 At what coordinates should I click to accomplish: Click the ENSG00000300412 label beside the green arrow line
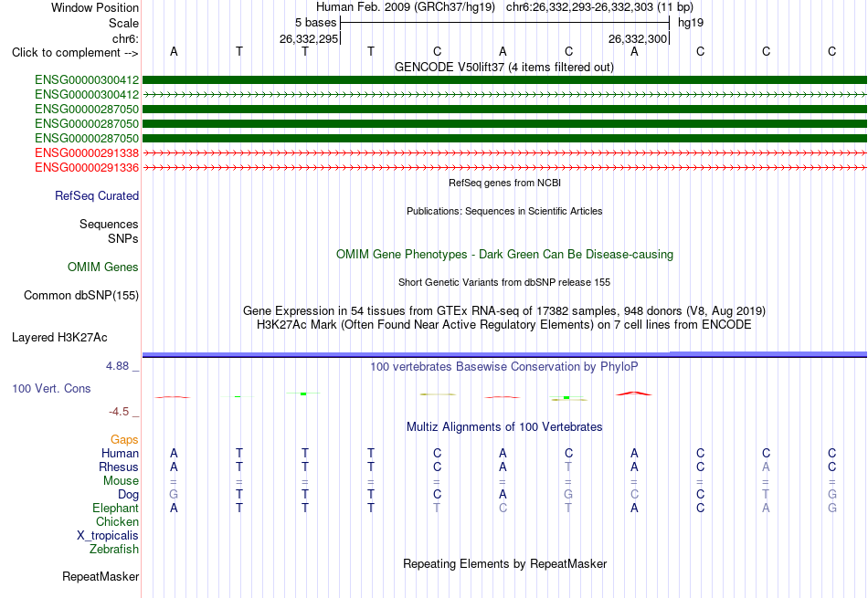tap(87, 95)
